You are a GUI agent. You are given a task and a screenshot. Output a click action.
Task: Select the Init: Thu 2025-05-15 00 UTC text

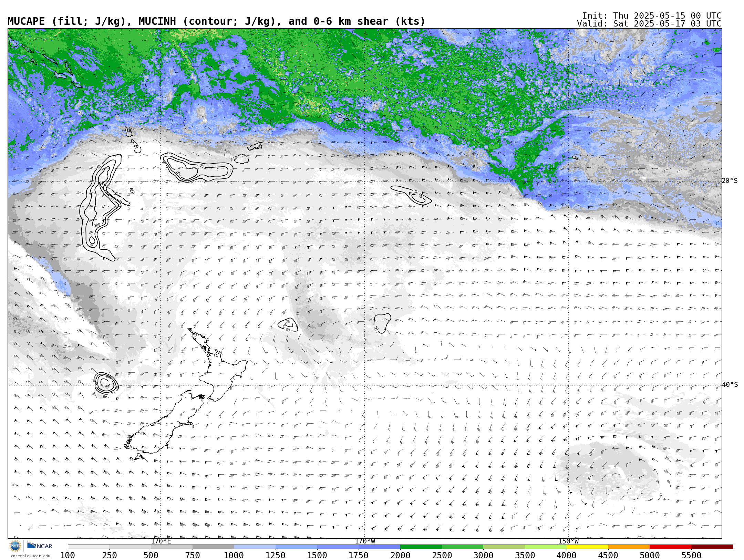point(651,16)
